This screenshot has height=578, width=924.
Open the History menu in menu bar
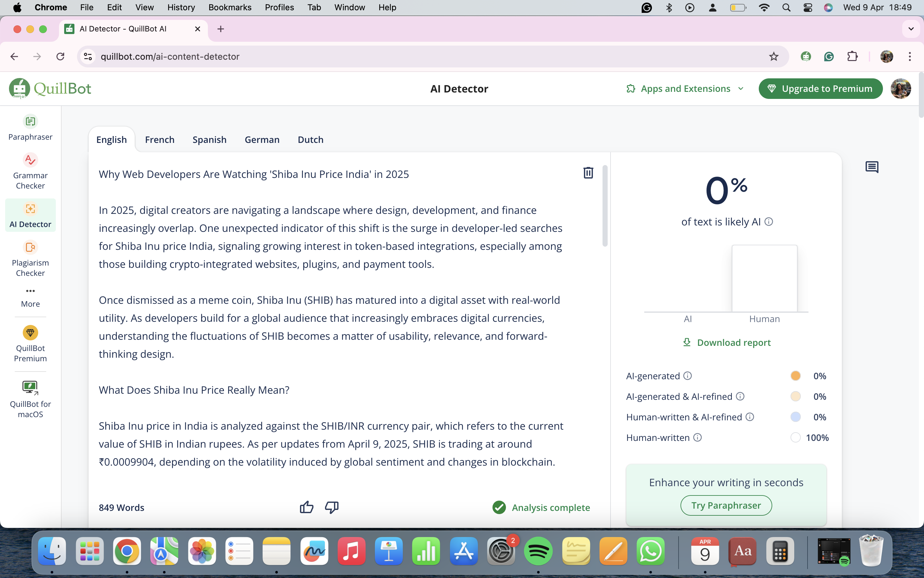pos(181,8)
